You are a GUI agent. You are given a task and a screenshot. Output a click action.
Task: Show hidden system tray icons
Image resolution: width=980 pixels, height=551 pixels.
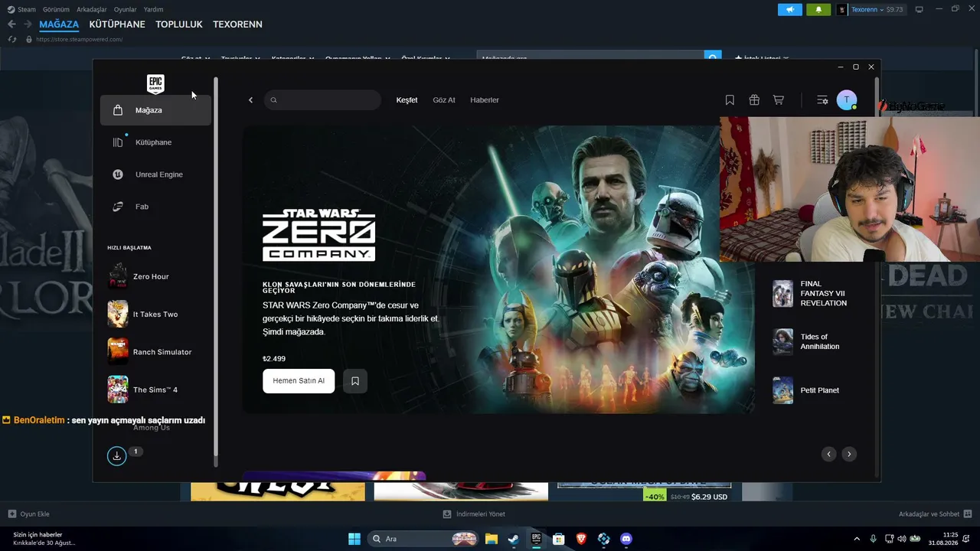pos(857,539)
